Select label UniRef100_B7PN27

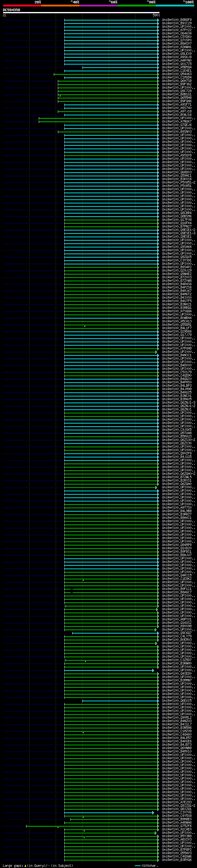(177, 227)
